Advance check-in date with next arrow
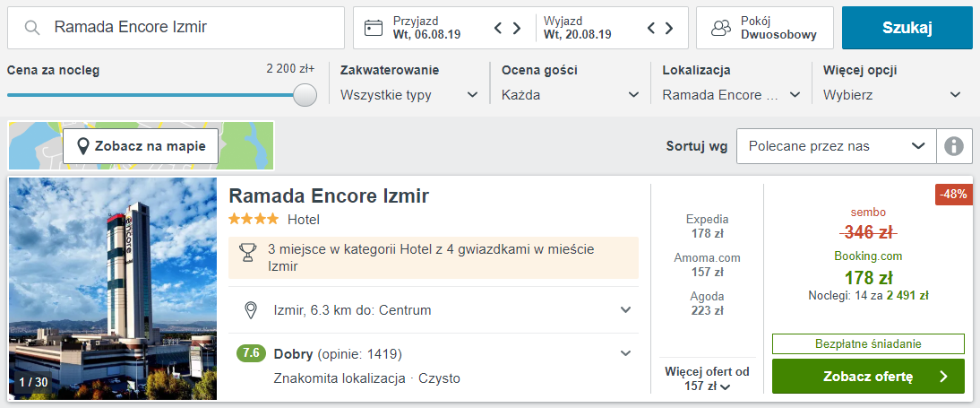This screenshot has width=980, height=408. (517, 28)
